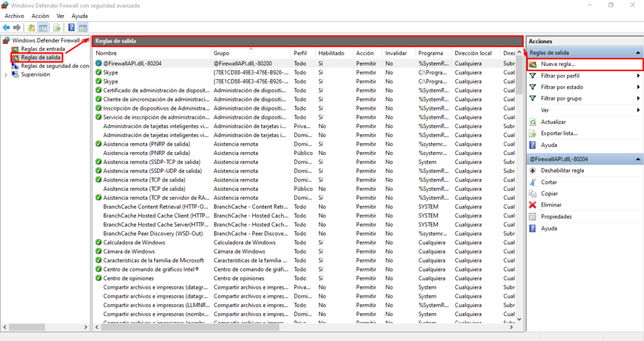This screenshot has width=644, height=341.
Task: Click Exportar lista... action
Action: point(559,133)
